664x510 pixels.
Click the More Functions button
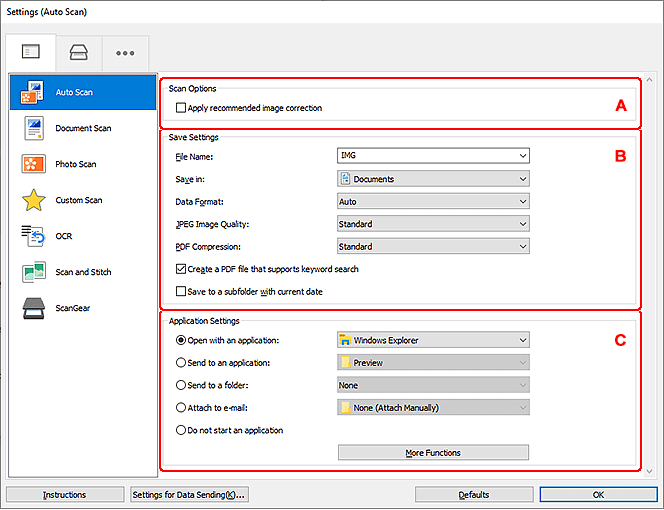coord(433,453)
